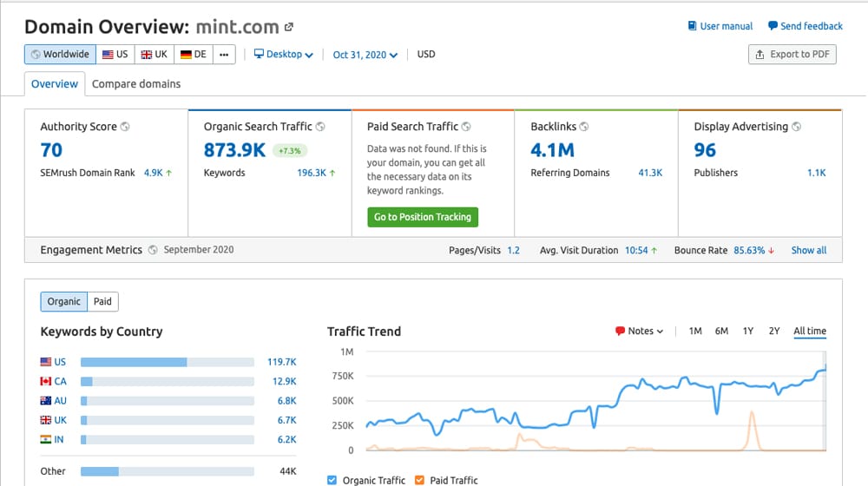The image size is (868, 486).
Task: Click the Export to PDF button
Action: click(792, 54)
